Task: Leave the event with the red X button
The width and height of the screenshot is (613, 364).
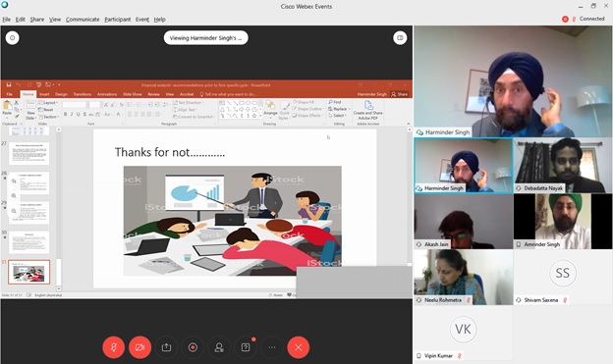Action: pyautogui.click(x=299, y=347)
